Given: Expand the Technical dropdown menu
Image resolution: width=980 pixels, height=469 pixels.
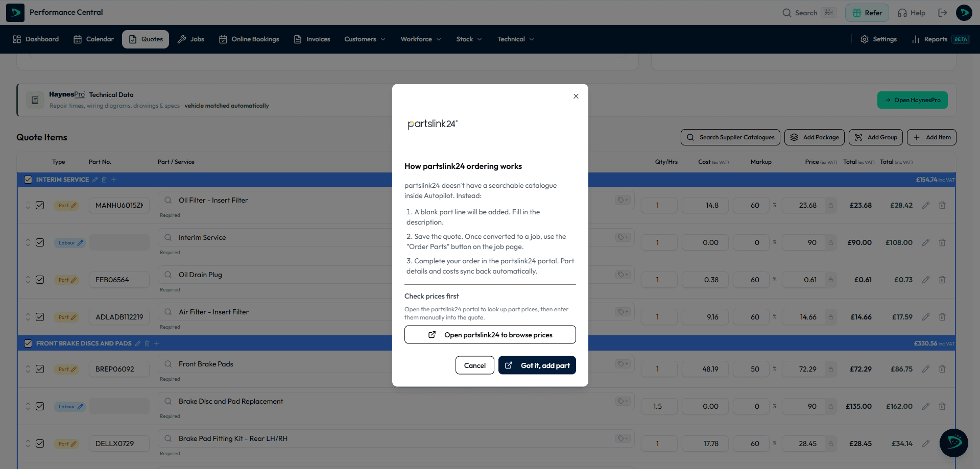Looking at the screenshot, I should point(516,39).
